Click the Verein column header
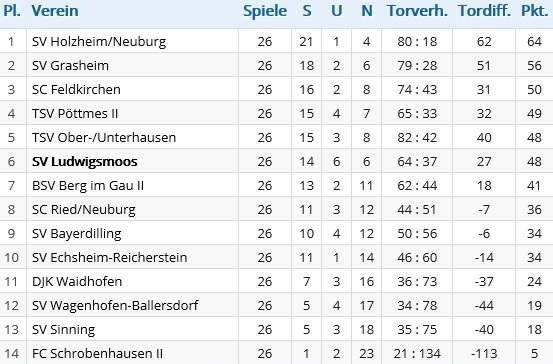The image size is (553, 364). [x=55, y=11]
